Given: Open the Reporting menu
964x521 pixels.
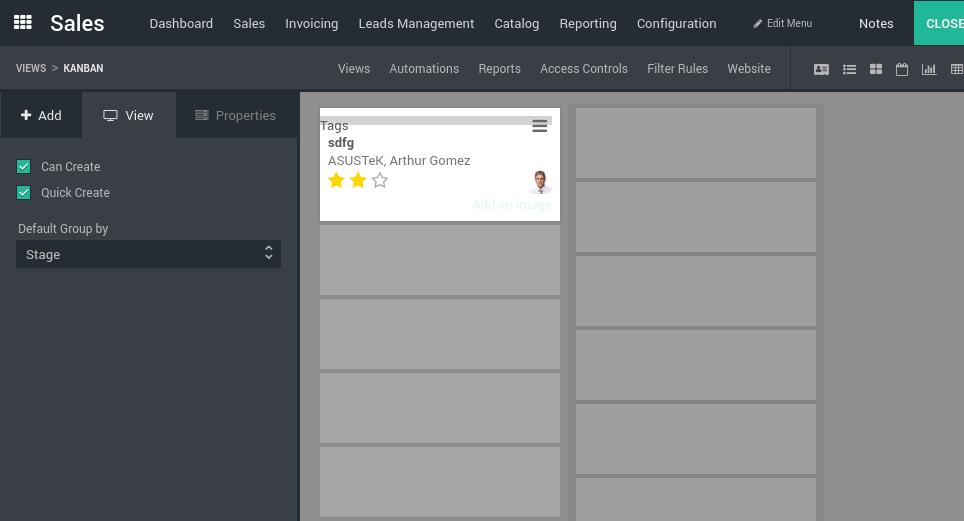Looking at the screenshot, I should click(x=588, y=23).
